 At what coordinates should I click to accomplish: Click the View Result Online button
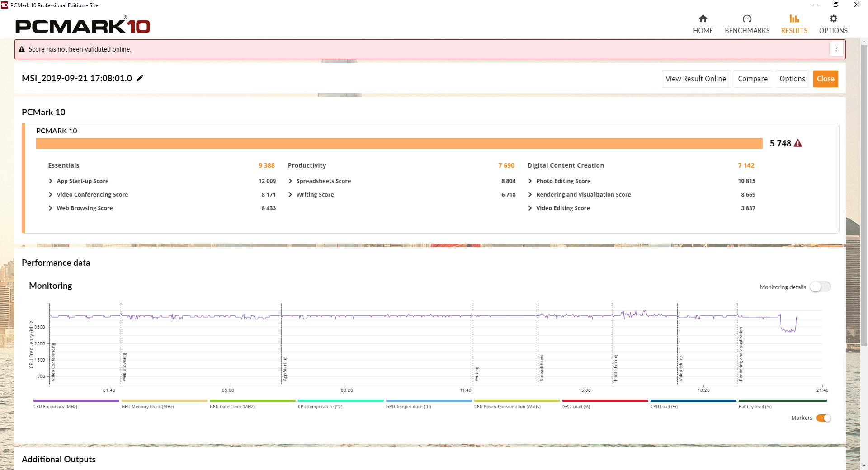click(x=696, y=79)
